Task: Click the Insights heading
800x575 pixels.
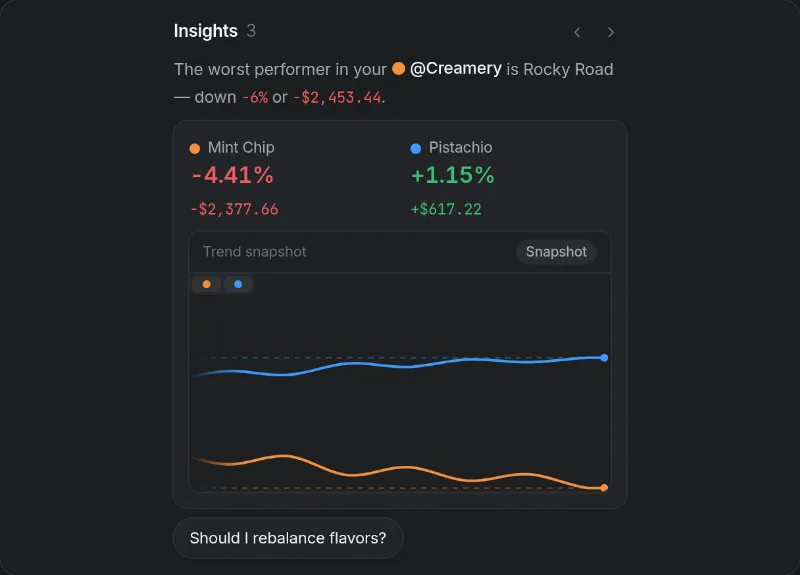Action: (x=206, y=31)
